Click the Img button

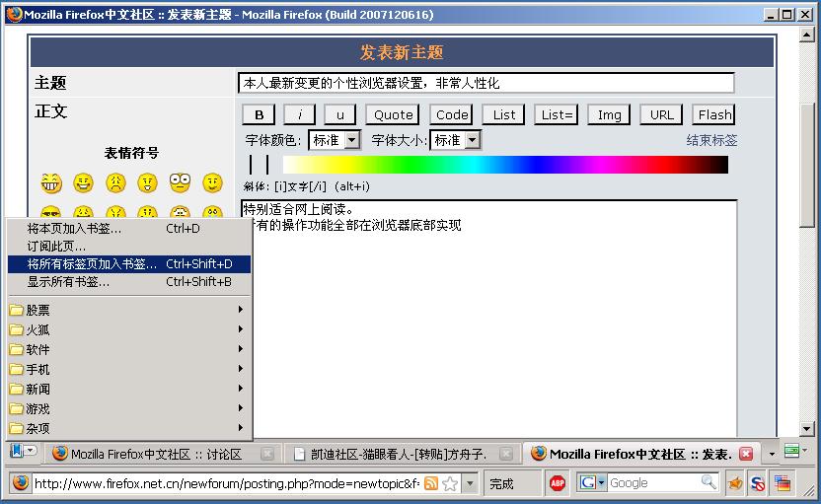[609, 114]
